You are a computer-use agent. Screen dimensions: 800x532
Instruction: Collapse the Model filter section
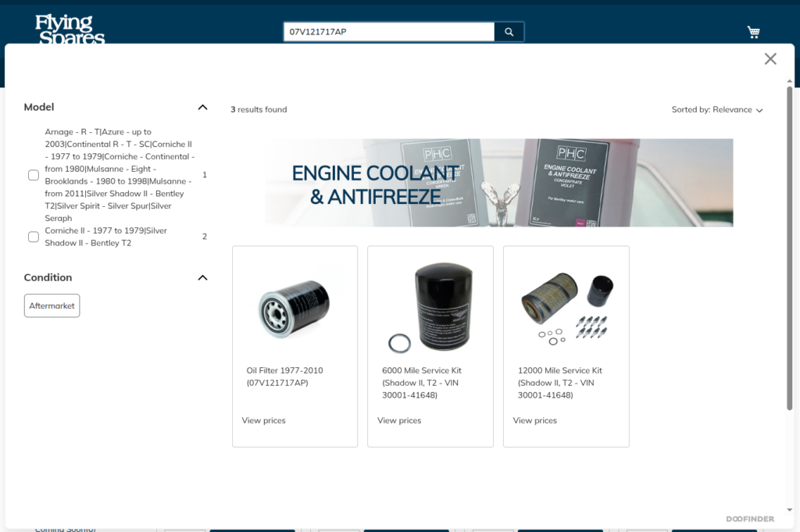click(202, 107)
